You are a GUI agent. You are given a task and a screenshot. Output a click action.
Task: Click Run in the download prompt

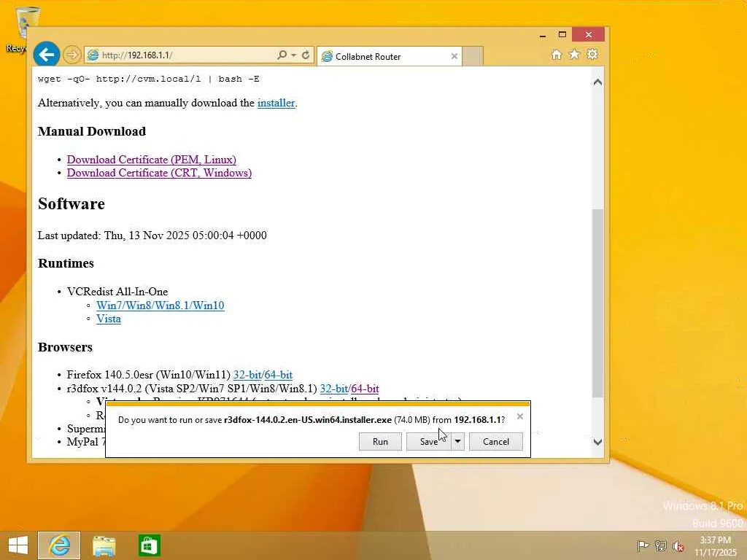pyautogui.click(x=380, y=441)
